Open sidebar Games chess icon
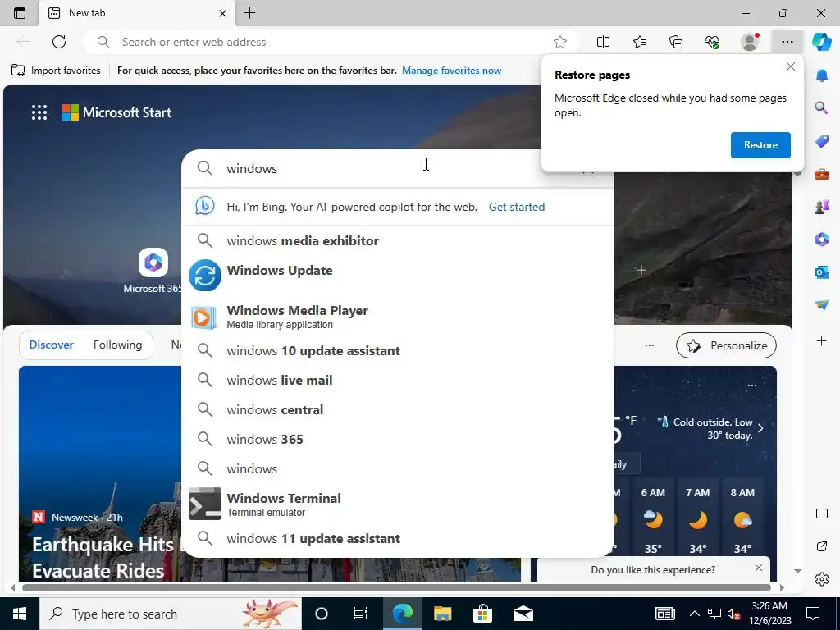The image size is (840, 630). (x=821, y=206)
